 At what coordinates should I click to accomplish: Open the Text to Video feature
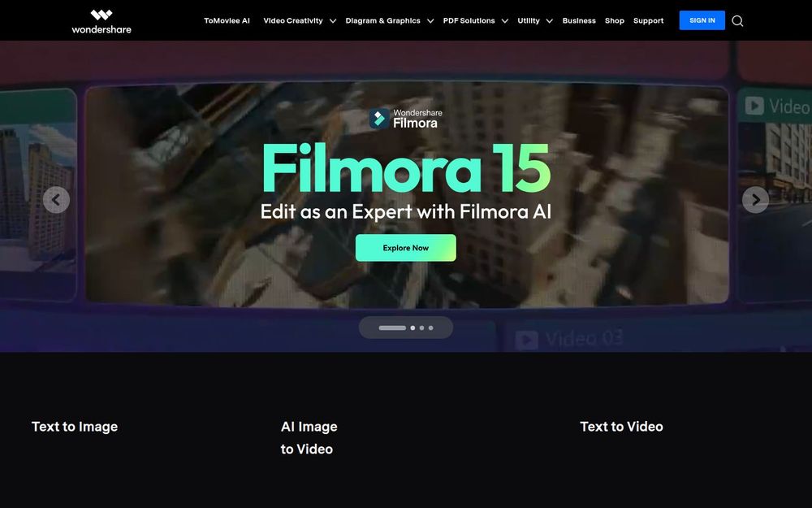click(x=621, y=427)
